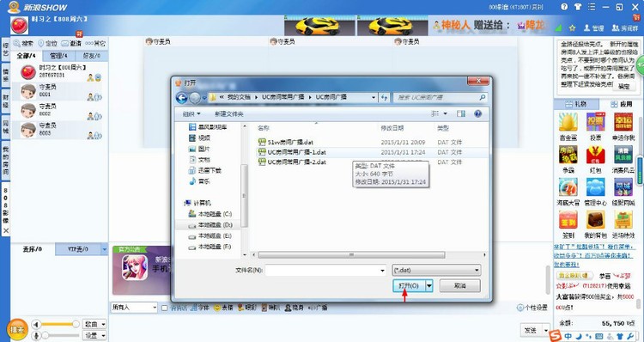Click the 炫彩 icon in chat toolbar
644x342 pixels.
click(246, 308)
